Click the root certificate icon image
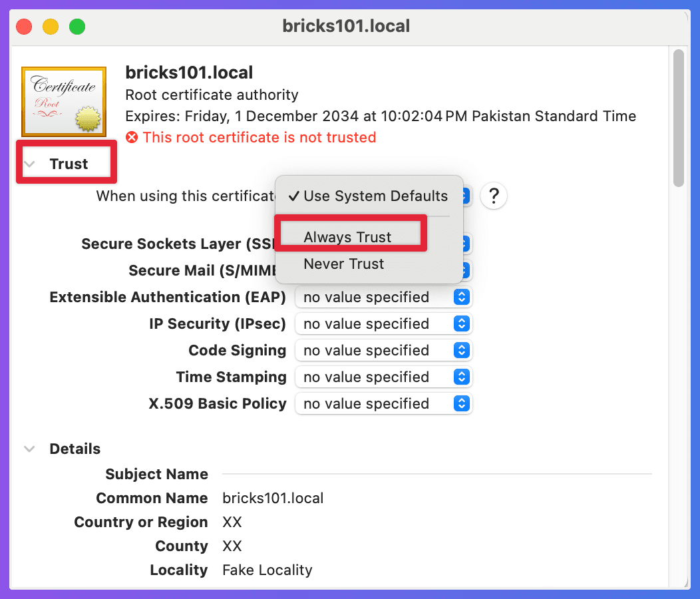Screen dimensions: 700x599 64,101
